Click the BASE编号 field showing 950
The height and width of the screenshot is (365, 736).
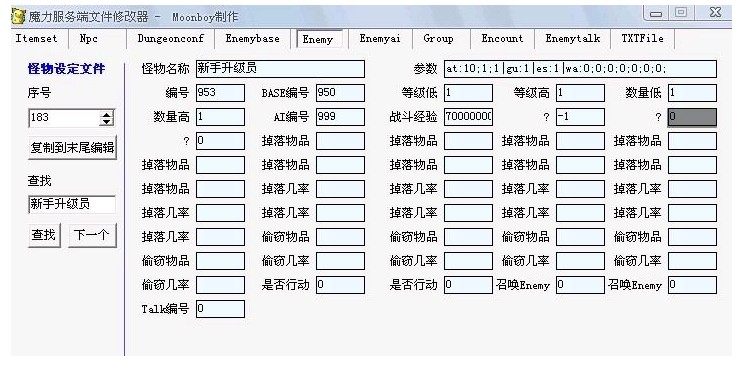click(340, 93)
